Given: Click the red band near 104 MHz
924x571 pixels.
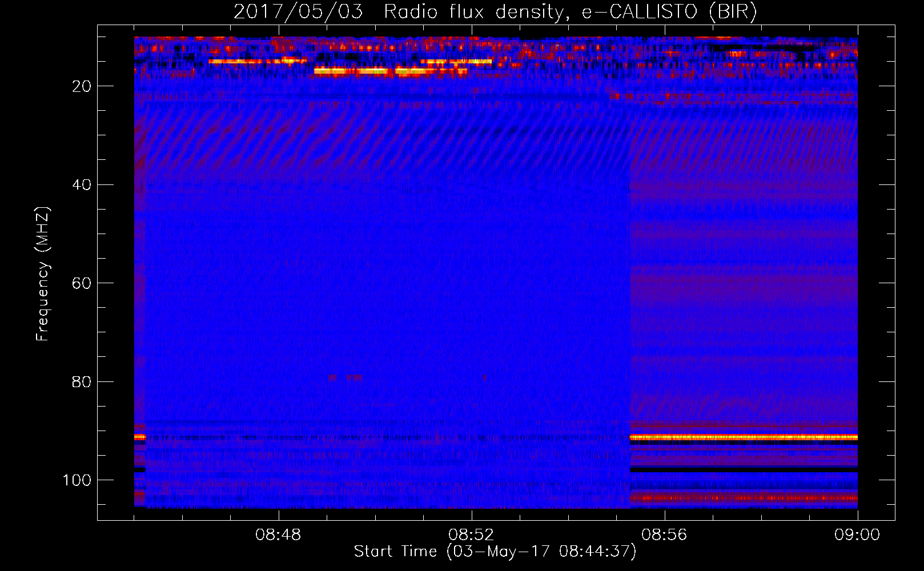Looking at the screenshot, I should pyautogui.click(x=743, y=498).
